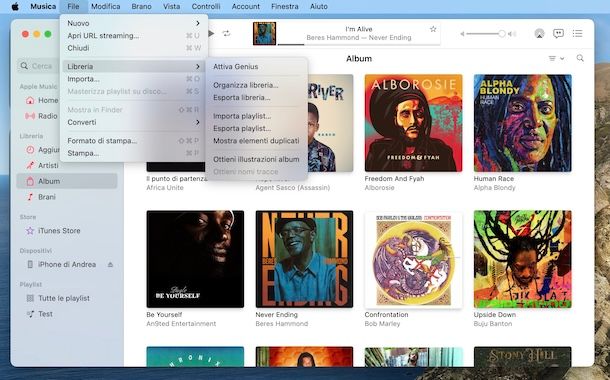Click Alborosie artist name

[x=379, y=188]
